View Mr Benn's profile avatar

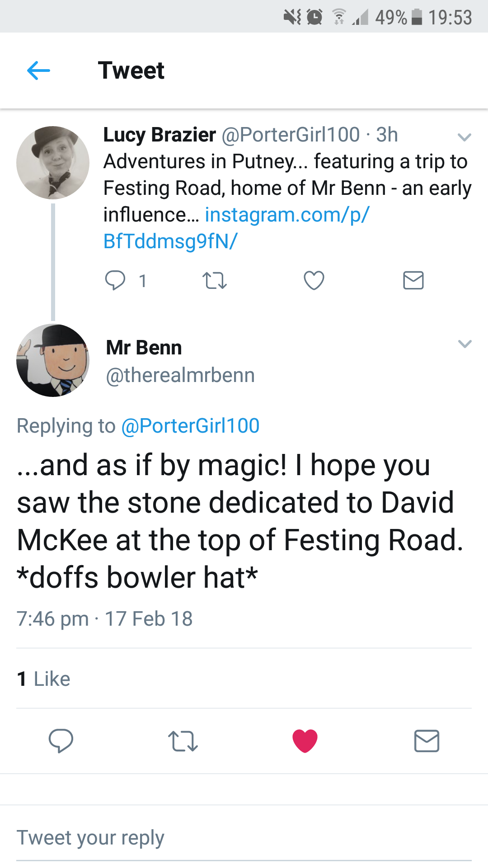pyautogui.click(x=53, y=360)
